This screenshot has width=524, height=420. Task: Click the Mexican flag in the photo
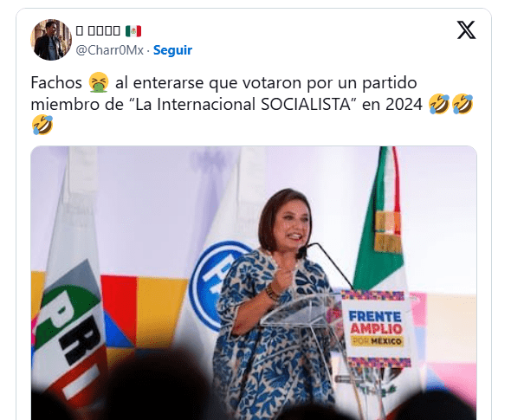coord(380,221)
